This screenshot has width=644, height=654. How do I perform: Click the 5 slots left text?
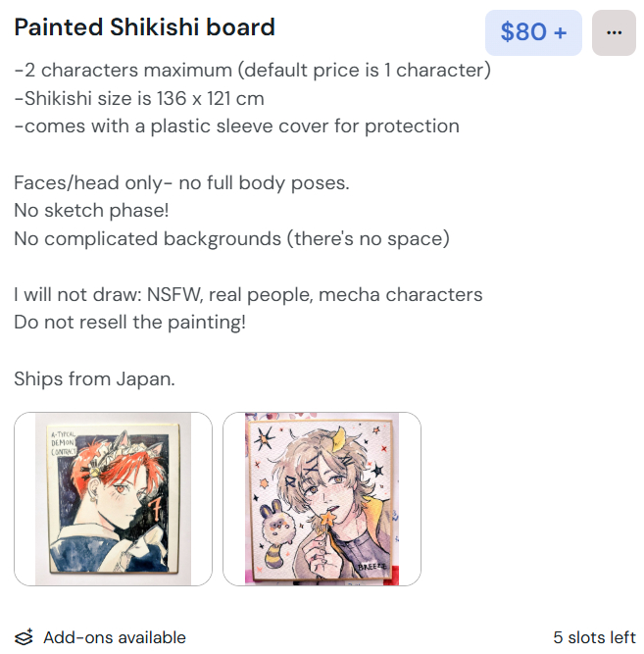point(594,637)
